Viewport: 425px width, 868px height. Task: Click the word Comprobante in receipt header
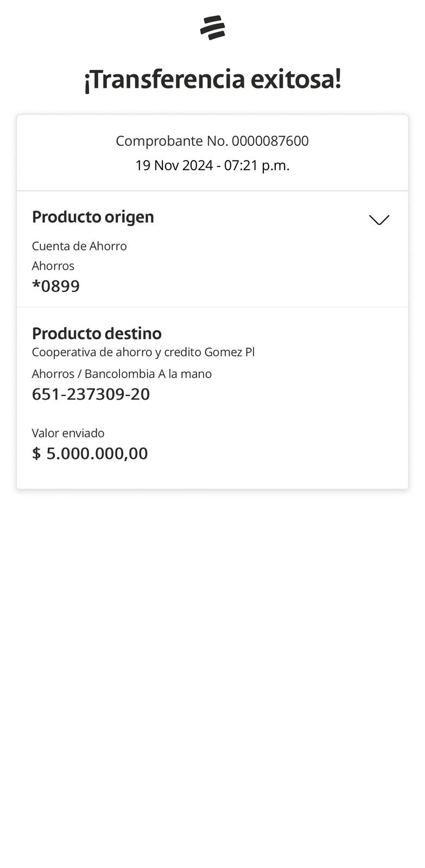pos(159,141)
